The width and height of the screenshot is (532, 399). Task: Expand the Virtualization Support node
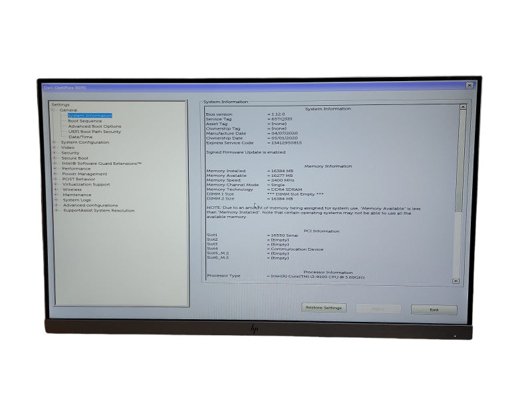tap(56, 185)
